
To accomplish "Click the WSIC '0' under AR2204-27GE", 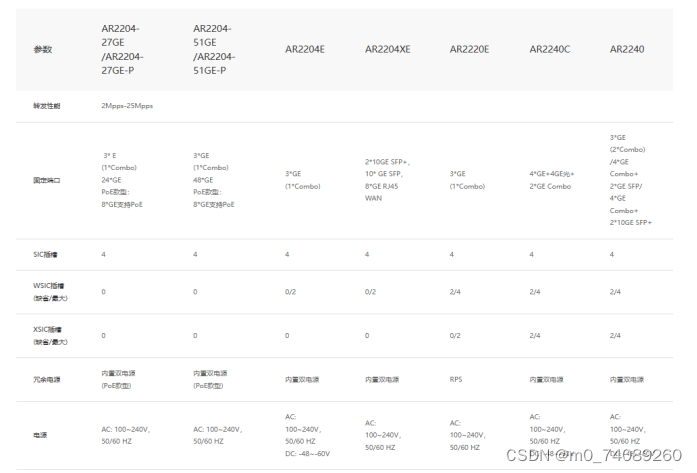I will point(104,292).
